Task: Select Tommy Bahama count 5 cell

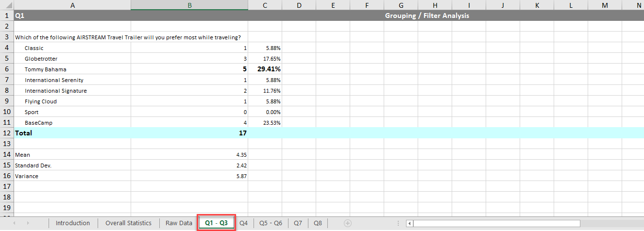Action: coord(189,69)
